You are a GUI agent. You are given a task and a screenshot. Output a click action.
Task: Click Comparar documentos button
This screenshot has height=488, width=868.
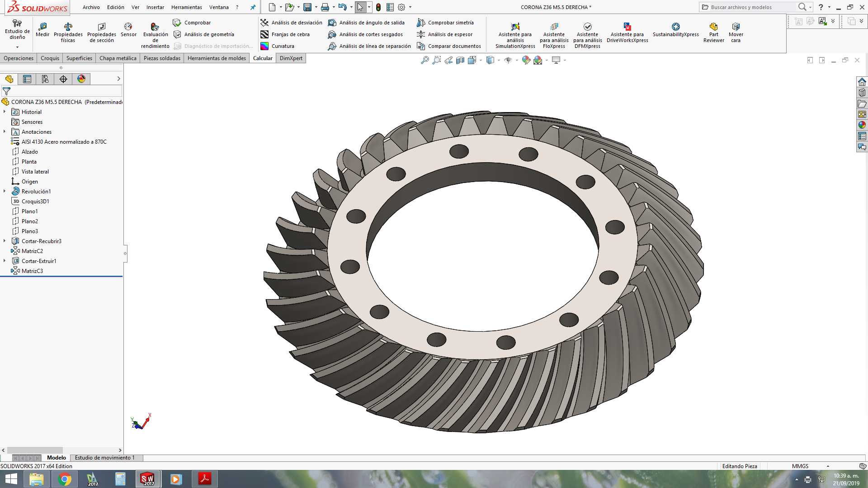pyautogui.click(x=449, y=46)
